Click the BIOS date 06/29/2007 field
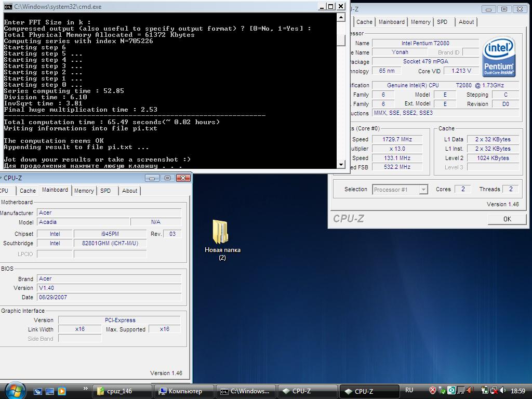The width and height of the screenshot is (532, 399). coord(109,297)
